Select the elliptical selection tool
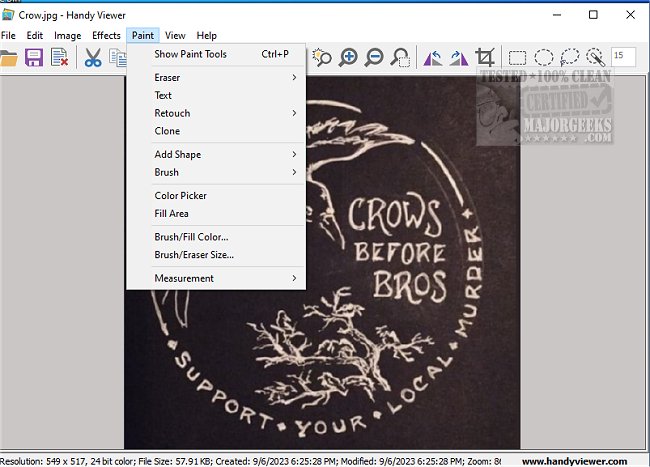The width and height of the screenshot is (650, 467). click(544, 58)
